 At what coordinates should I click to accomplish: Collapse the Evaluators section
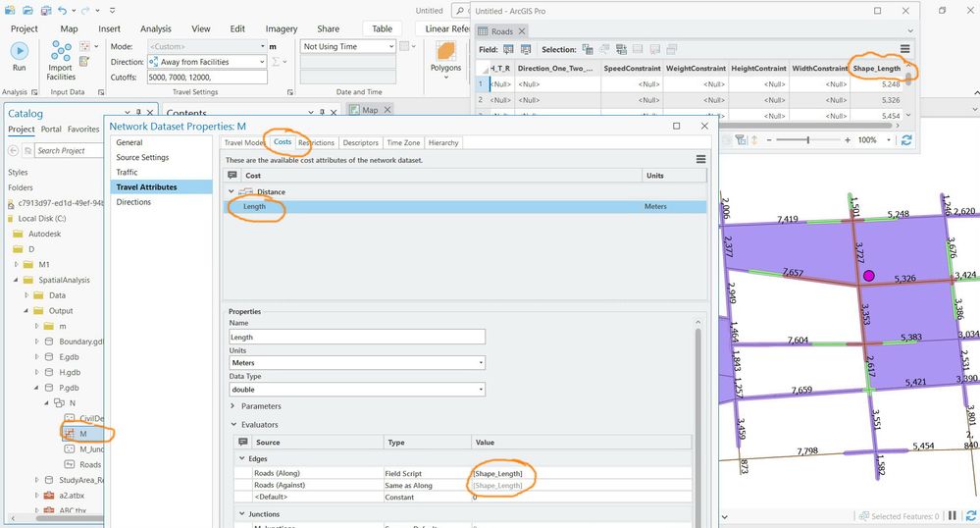pyautogui.click(x=233, y=425)
